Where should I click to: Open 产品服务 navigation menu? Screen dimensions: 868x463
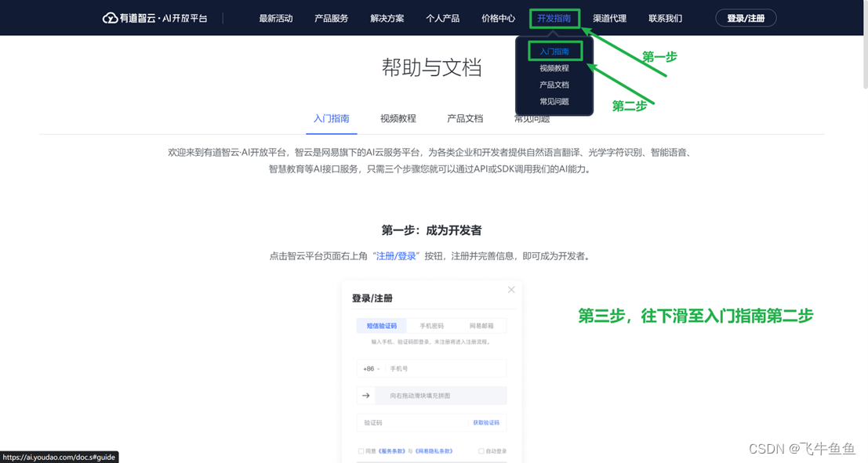[331, 18]
